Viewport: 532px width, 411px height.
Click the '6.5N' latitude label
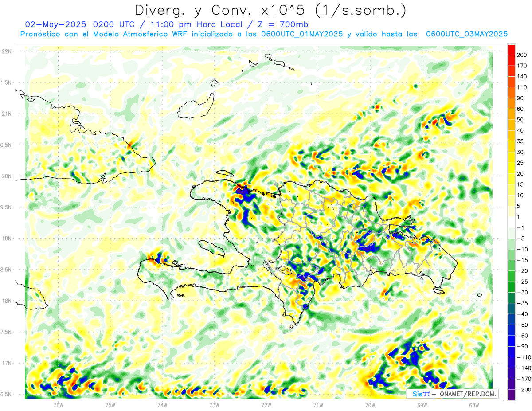point(7,394)
